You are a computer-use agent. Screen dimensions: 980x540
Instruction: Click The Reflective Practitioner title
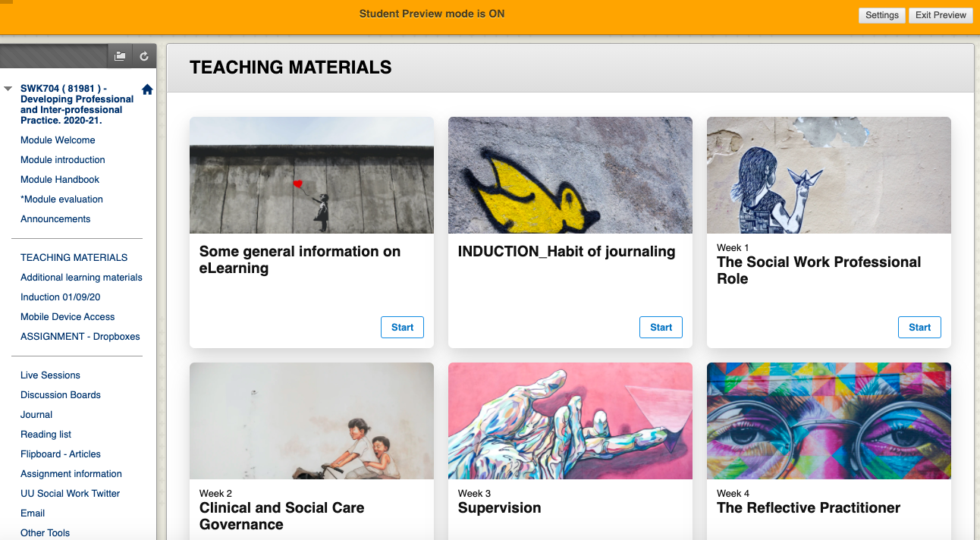coord(809,508)
